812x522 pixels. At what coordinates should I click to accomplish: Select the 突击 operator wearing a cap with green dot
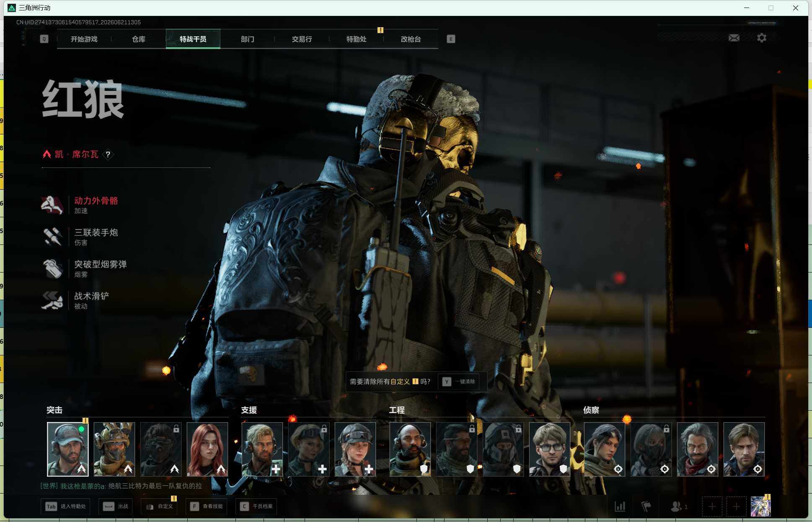68,449
